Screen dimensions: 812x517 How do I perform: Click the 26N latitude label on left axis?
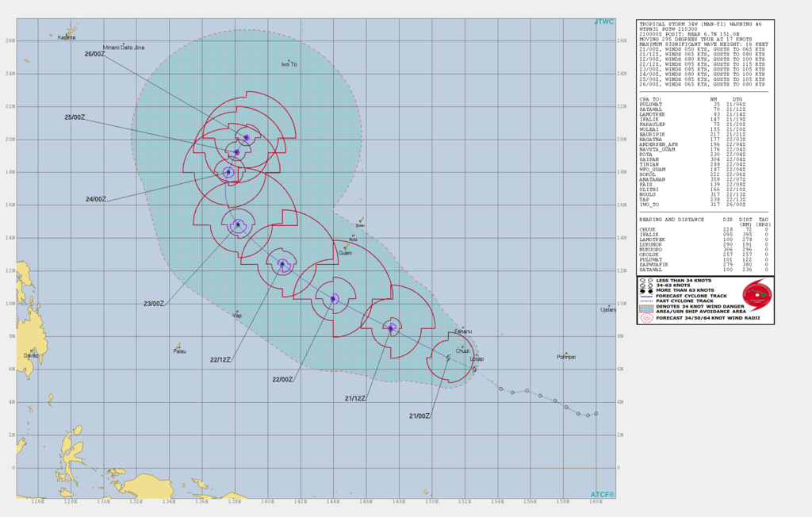pos(10,40)
